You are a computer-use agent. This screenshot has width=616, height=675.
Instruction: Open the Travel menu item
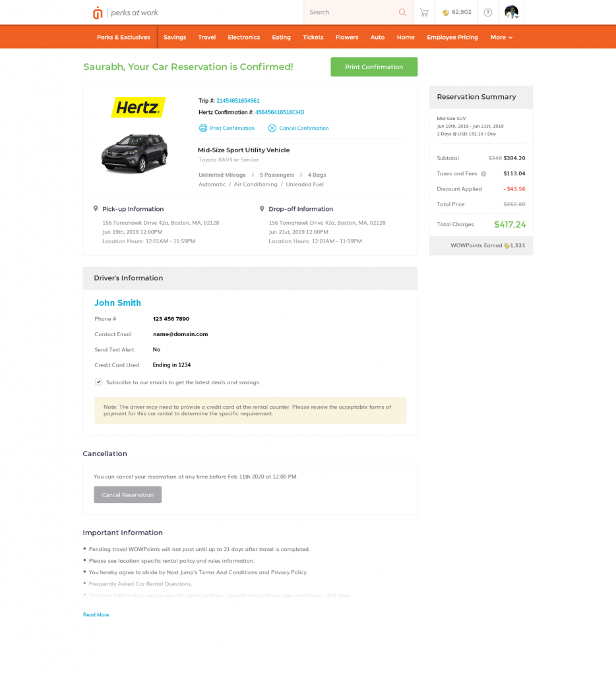(x=206, y=38)
